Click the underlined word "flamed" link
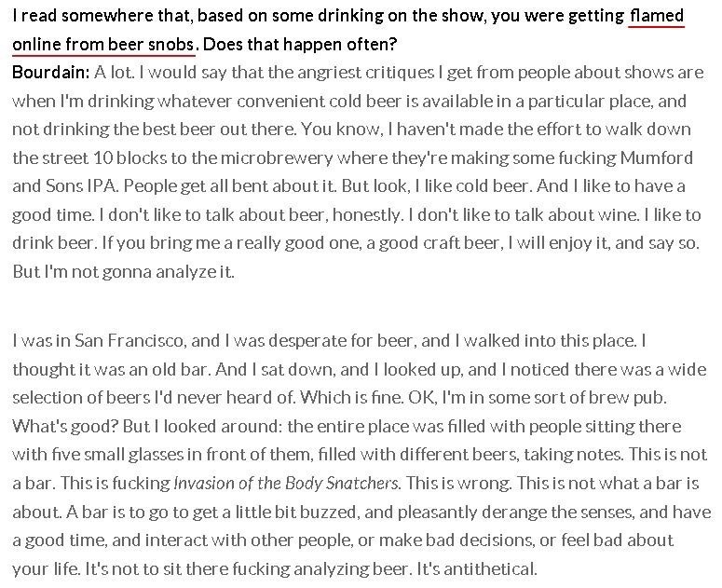This screenshot has height=588, width=722. (x=657, y=16)
